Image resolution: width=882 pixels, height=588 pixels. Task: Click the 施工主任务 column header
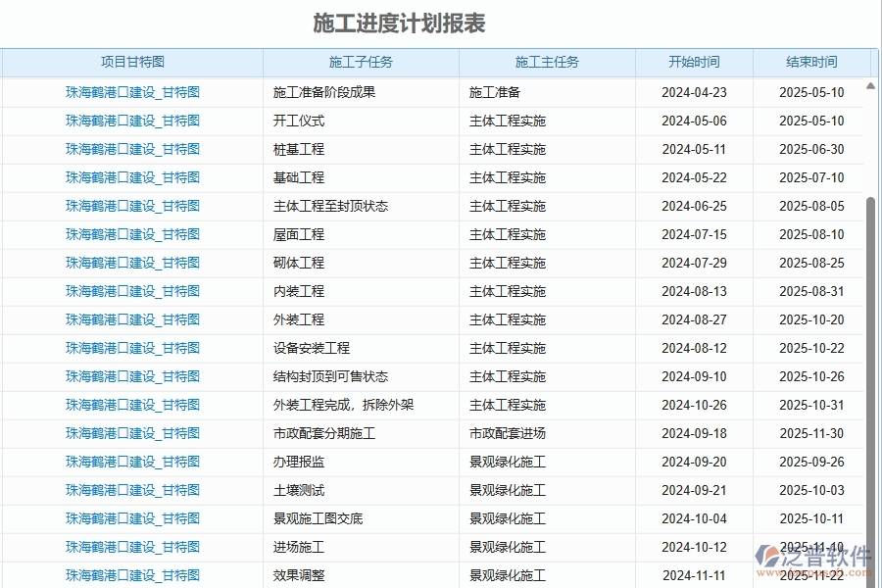(547, 62)
